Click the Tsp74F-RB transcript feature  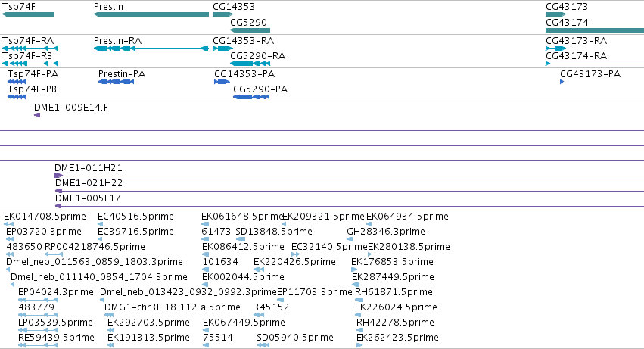click(30, 64)
